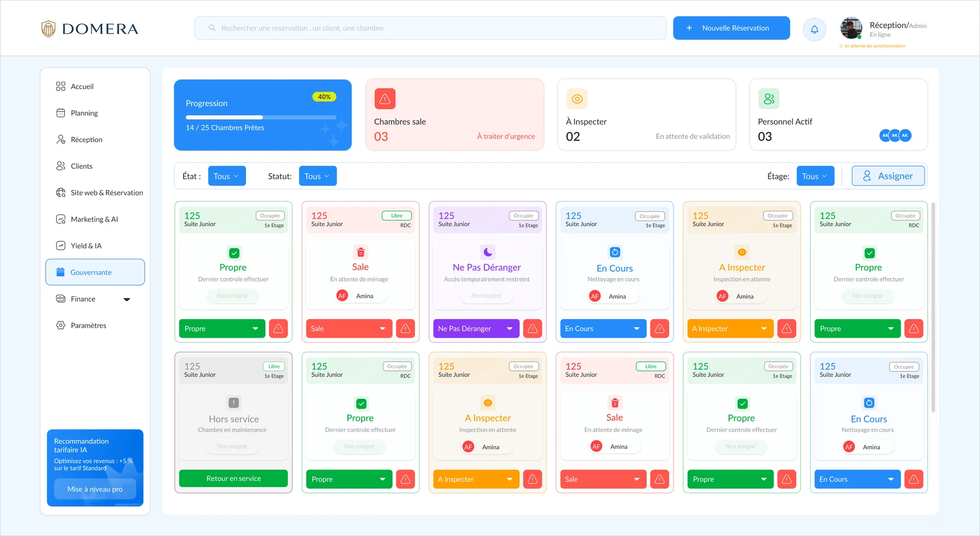Click the Finance cash icon in sidebar
Screen dimensions: 980x536
coord(61,299)
